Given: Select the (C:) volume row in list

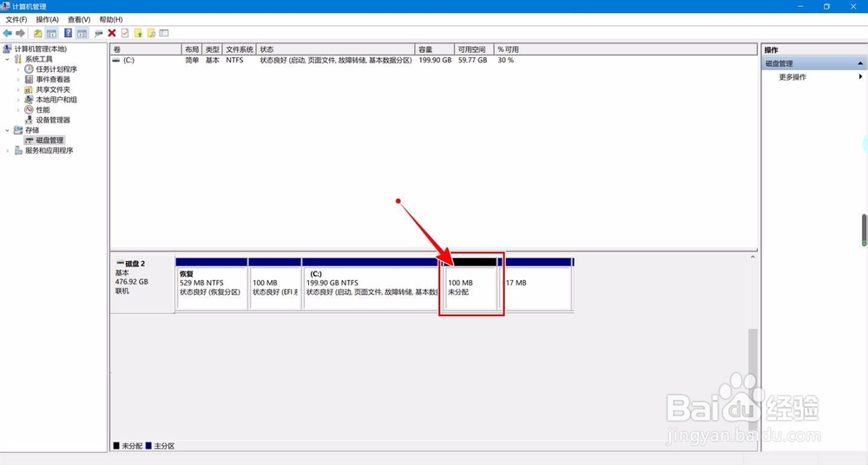Looking at the screenshot, I should pyautogui.click(x=433, y=60).
